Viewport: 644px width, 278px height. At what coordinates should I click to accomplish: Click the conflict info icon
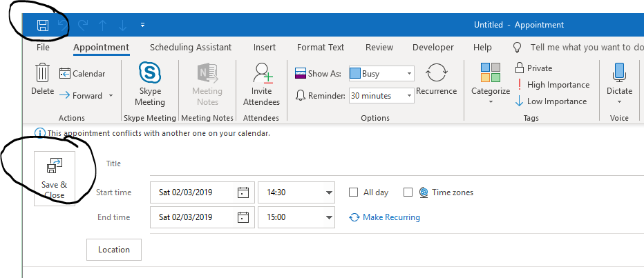point(40,133)
